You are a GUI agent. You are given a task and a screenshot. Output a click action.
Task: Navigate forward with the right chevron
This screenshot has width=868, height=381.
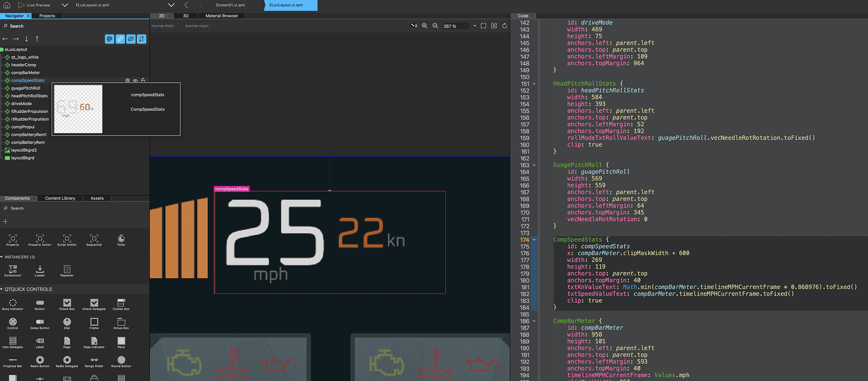[x=201, y=5]
